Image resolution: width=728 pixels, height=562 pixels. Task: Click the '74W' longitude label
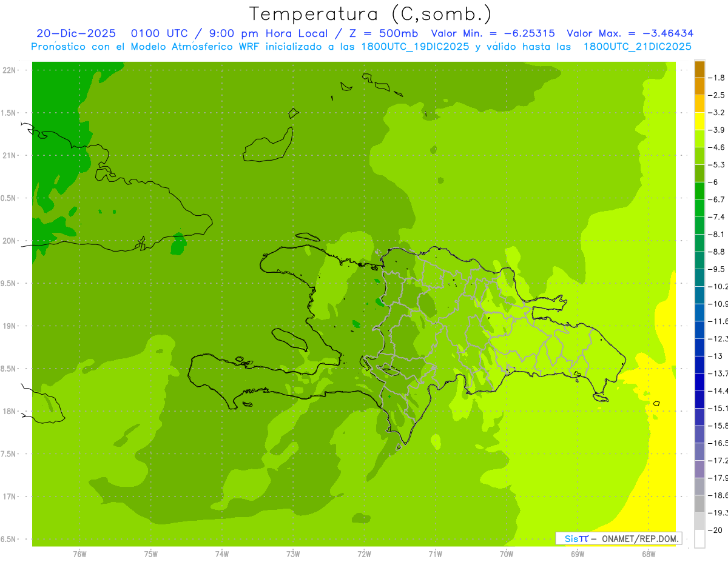pos(222,554)
